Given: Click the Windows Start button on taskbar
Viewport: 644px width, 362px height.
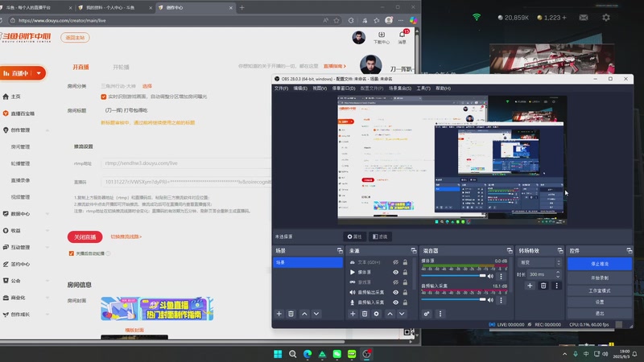Looking at the screenshot, I should [278, 354].
